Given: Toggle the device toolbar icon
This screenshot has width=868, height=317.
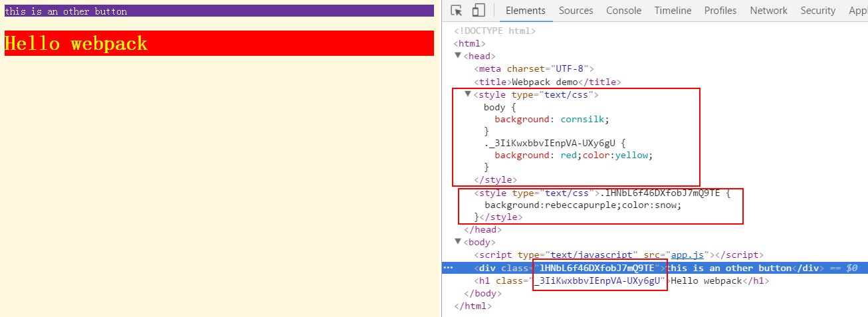Looking at the screenshot, I should point(479,11).
